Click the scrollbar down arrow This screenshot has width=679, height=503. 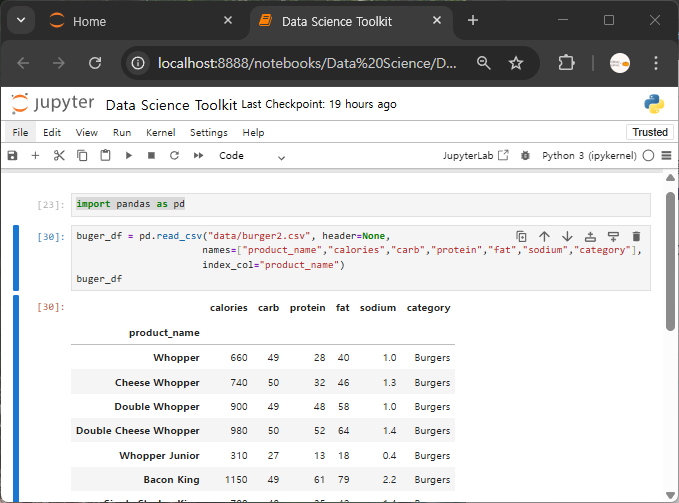[670, 495]
